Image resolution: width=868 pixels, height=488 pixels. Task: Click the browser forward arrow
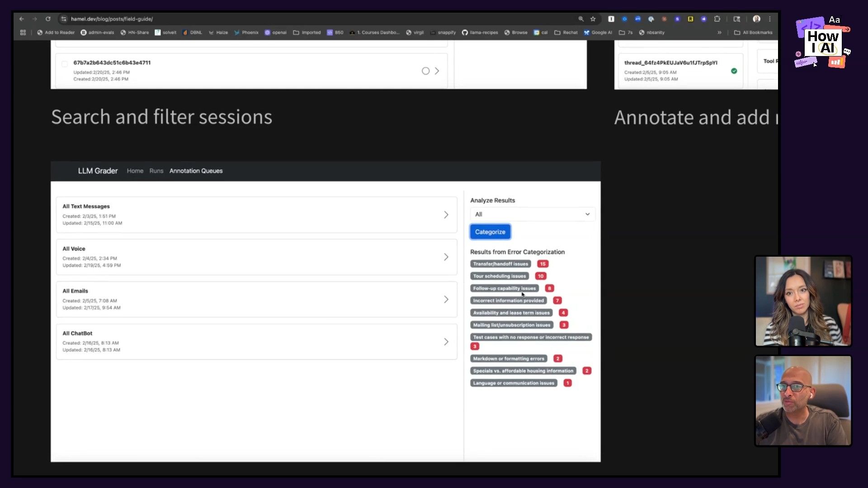35,19
